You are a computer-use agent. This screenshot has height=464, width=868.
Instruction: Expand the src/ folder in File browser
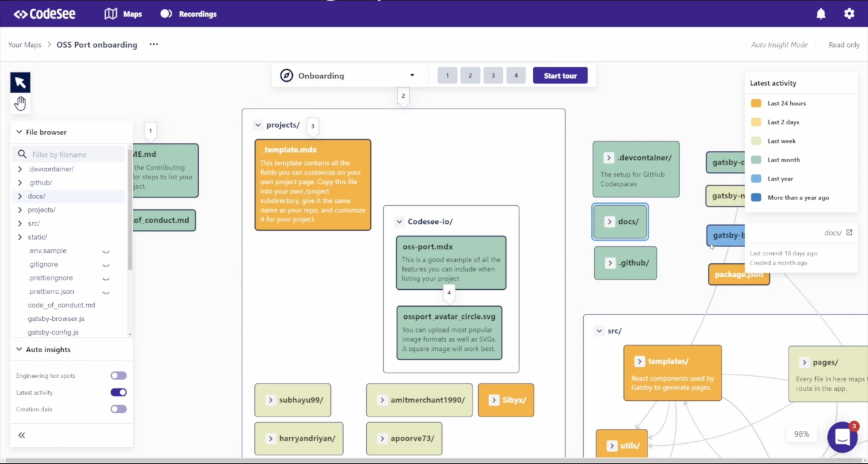[20, 224]
